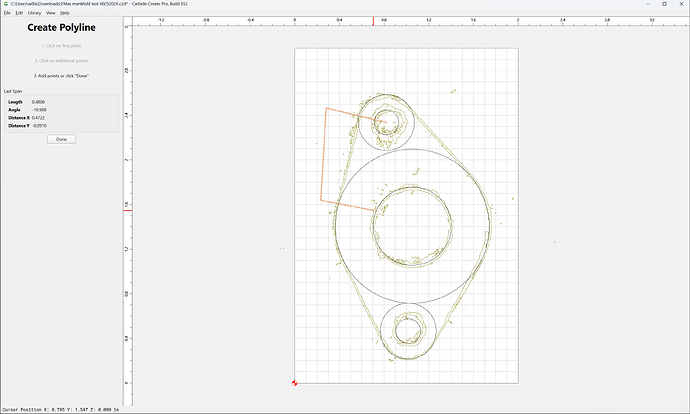The image size is (690, 414).
Task: Maximize the Carbide Create window
Action: tap(664, 4)
